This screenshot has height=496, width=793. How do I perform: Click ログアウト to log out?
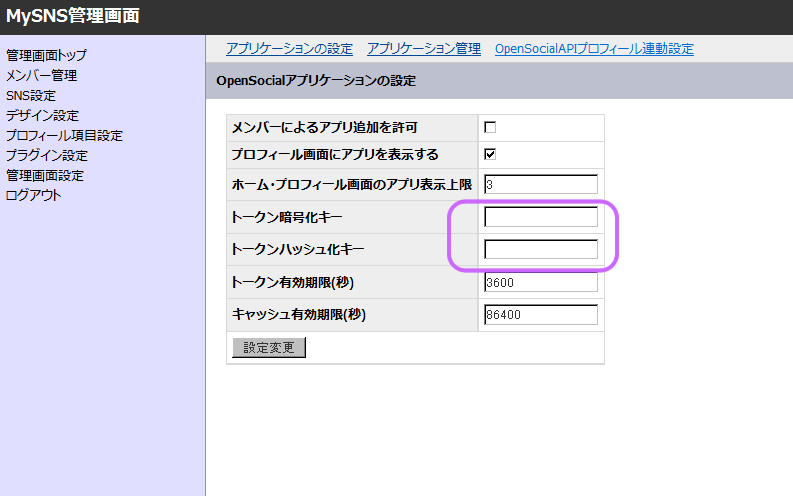(x=34, y=195)
